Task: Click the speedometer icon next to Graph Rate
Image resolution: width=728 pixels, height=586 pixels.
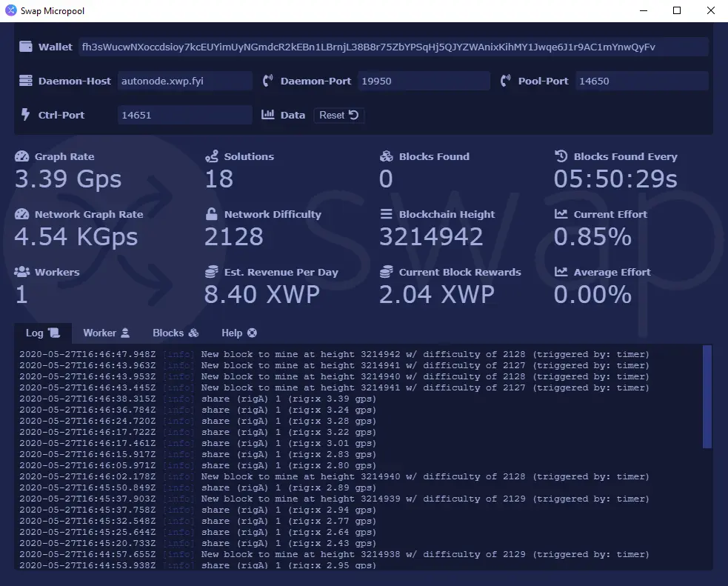Action: pos(22,156)
